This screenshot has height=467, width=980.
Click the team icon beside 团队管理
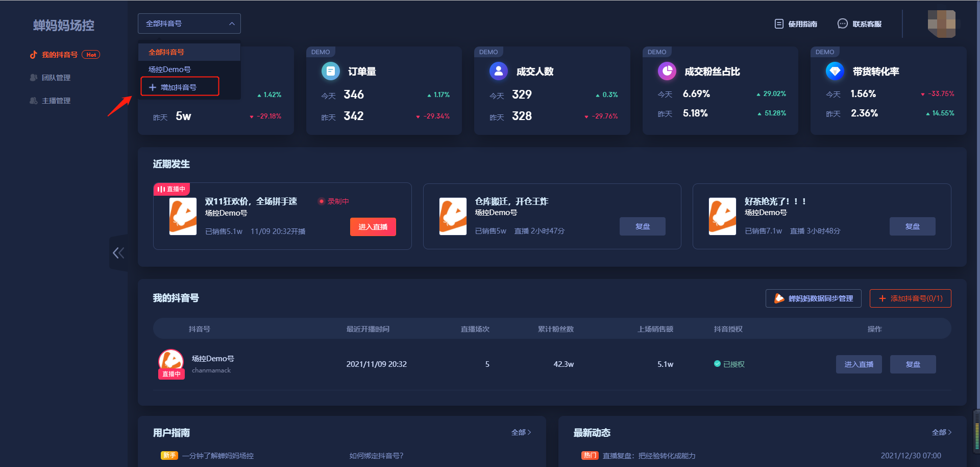pos(34,78)
